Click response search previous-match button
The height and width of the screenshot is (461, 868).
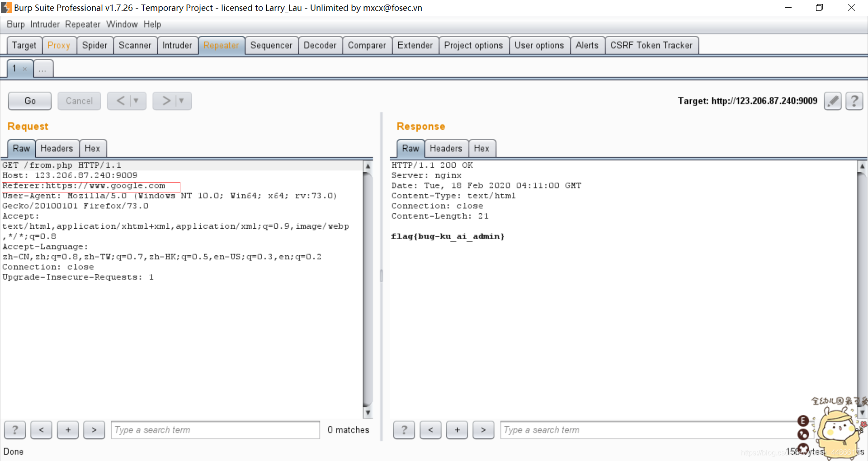430,430
